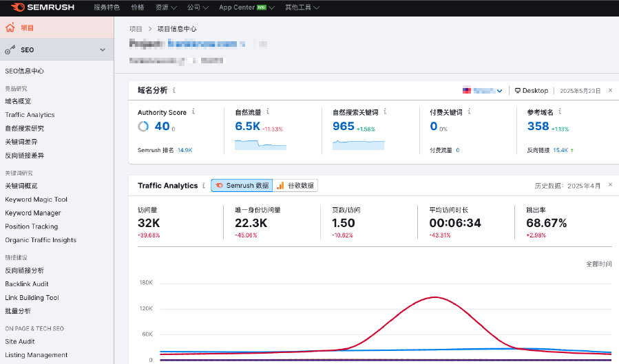Open 自然搜索研究 in sidebar
Viewport: 619px width, 364px height.
coord(25,128)
